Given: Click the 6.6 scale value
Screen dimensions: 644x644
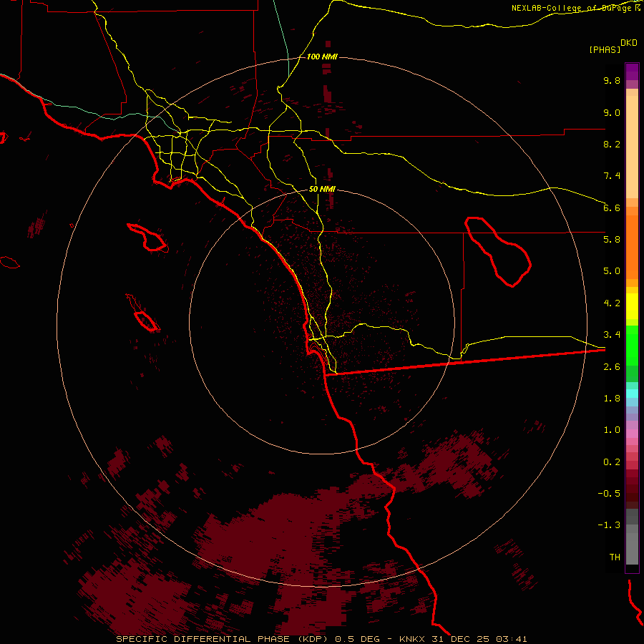Looking at the screenshot, I should click(612, 208).
